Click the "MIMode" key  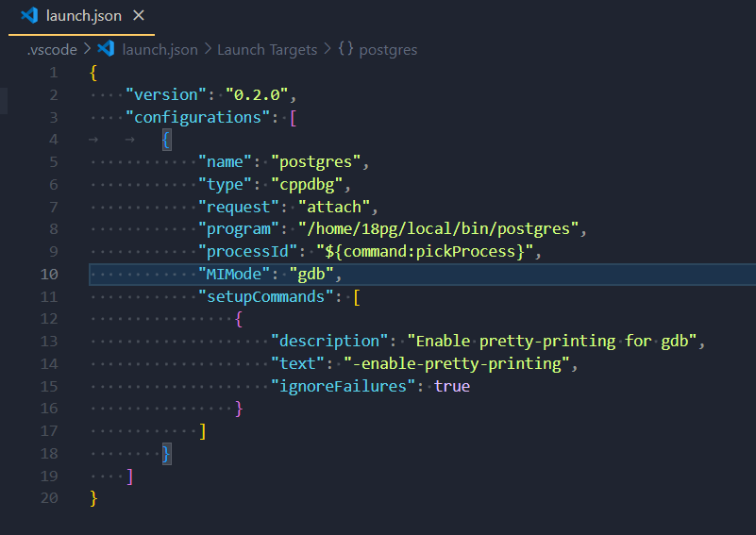point(234,275)
